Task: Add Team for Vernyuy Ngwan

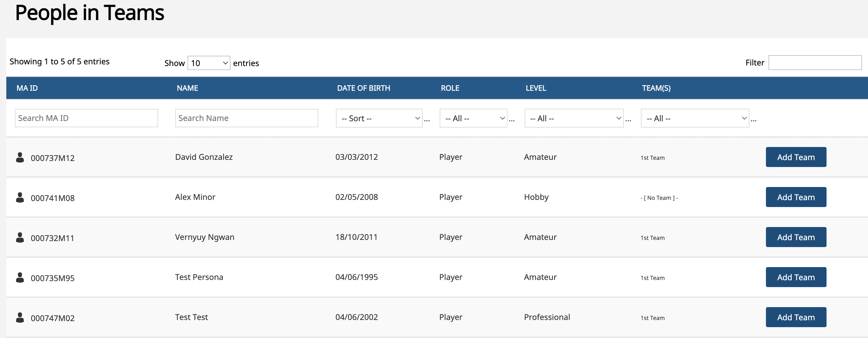Action: (796, 237)
